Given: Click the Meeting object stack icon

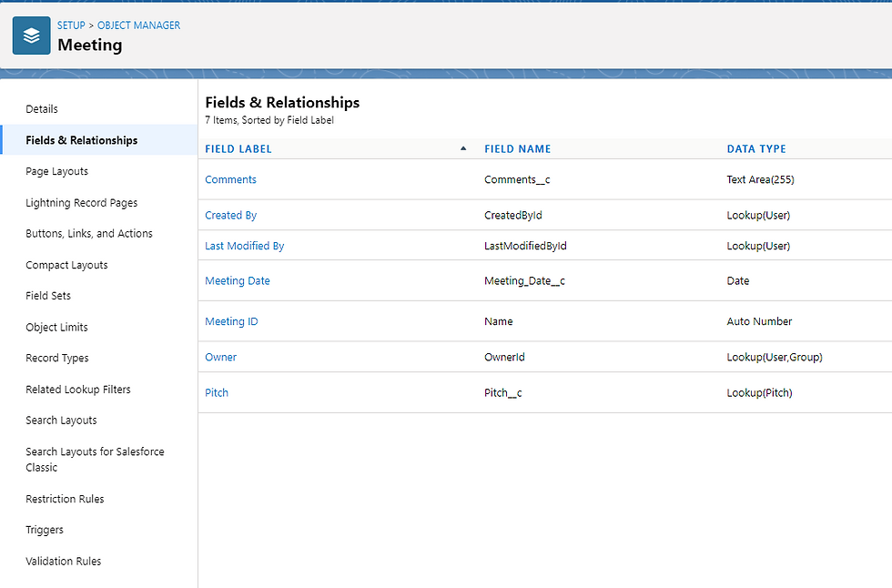Looking at the screenshot, I should click(x=31, y=35).
